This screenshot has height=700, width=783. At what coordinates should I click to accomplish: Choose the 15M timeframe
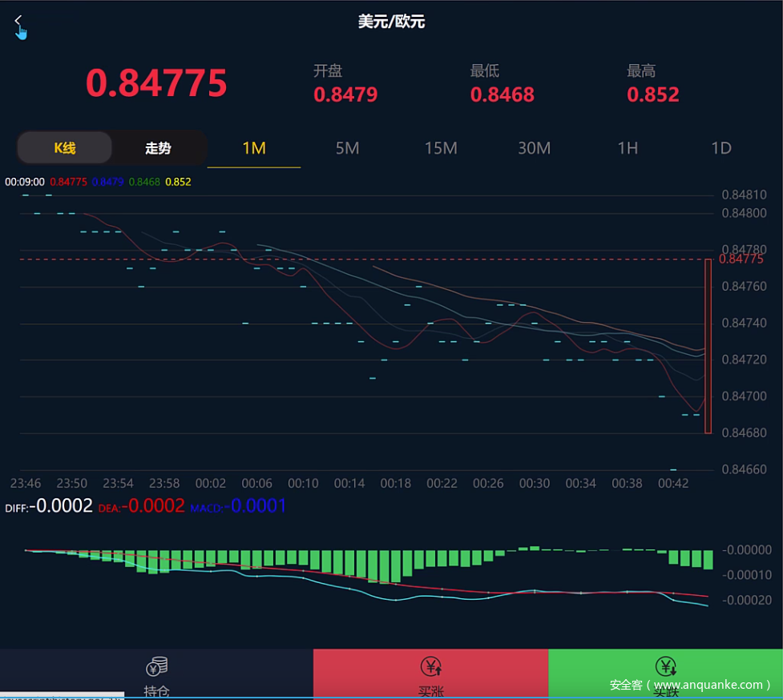(441, 148)
